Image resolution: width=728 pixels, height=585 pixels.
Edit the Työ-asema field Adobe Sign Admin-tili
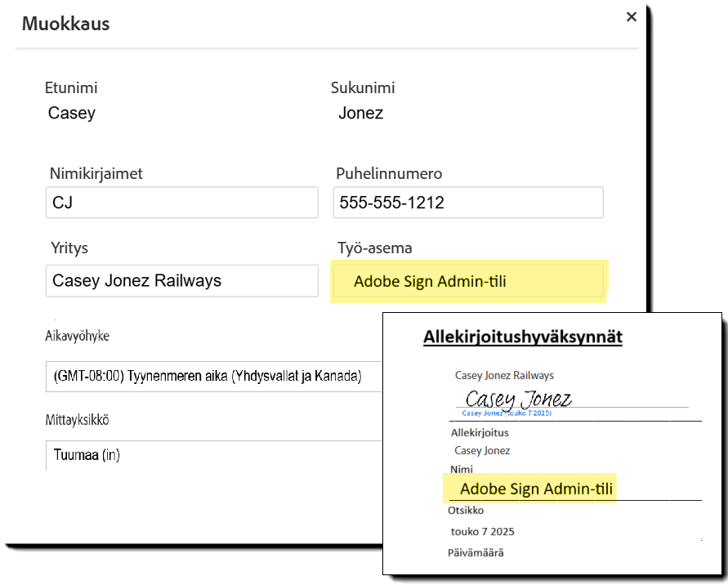[x=468, y=281]
